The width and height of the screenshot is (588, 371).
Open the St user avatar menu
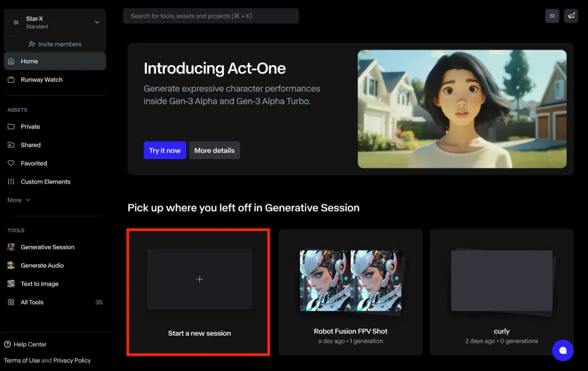552,16
